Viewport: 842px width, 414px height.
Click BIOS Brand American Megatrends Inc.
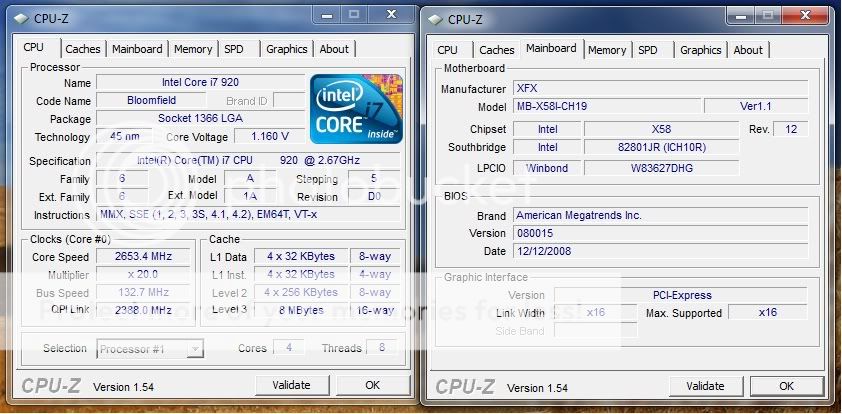660,215
